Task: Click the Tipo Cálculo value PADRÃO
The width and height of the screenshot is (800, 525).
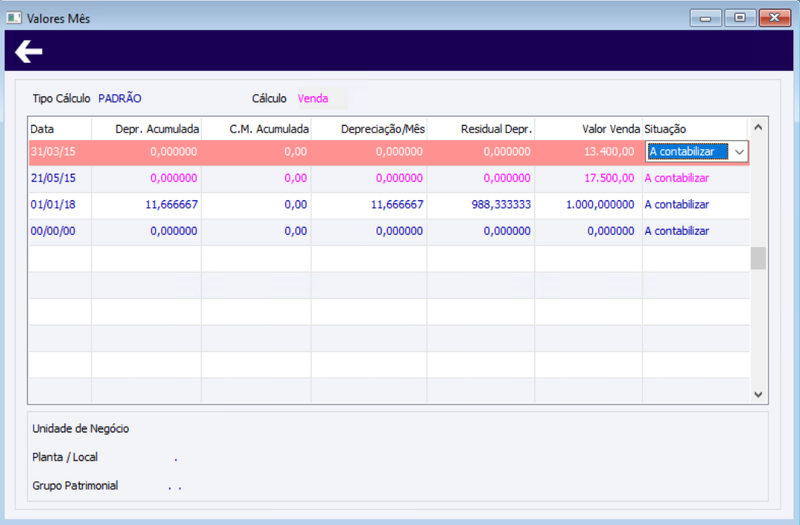Action: pos(120,98)
